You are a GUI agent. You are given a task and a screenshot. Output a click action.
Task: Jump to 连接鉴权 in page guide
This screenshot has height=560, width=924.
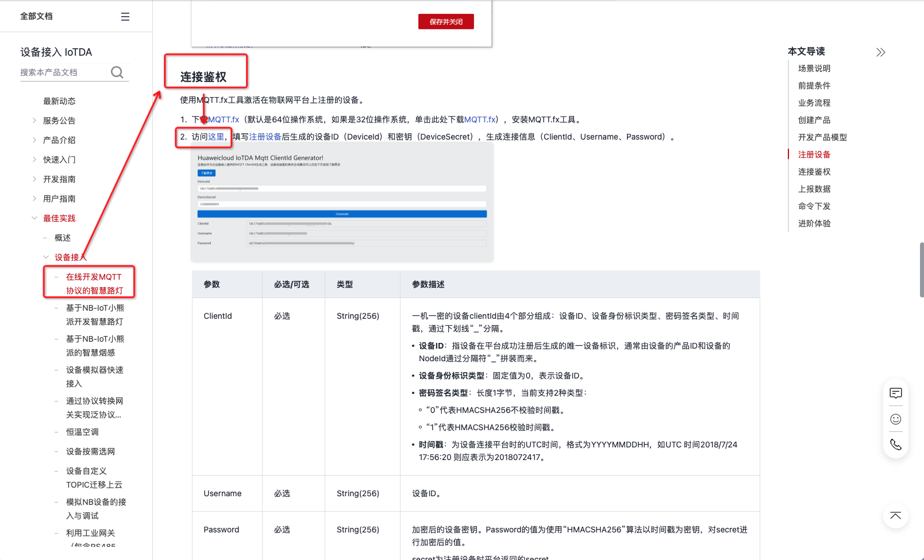[814, 172]
